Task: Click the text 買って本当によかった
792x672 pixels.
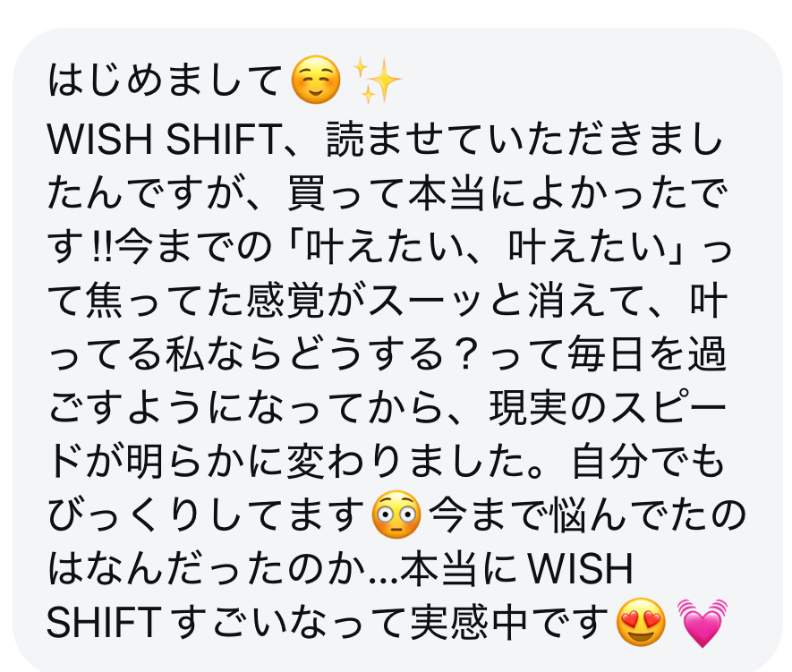Action: 489,193
